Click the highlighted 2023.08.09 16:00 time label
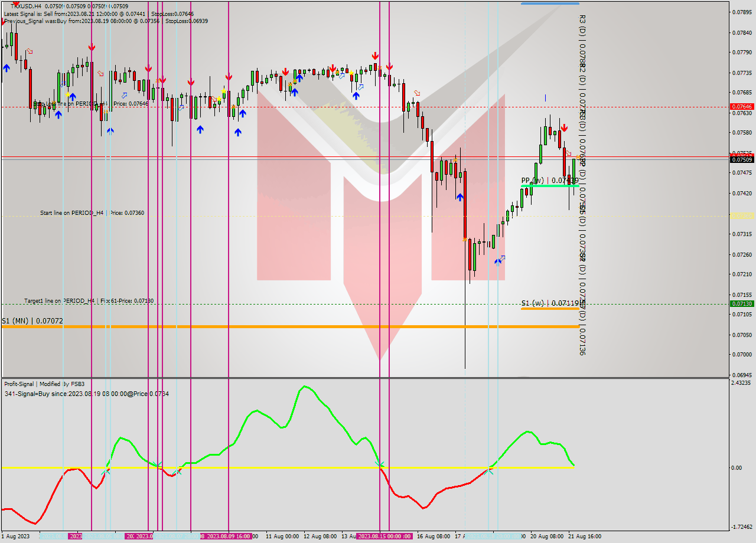Viewport: 756px width, 543px height. pyautogui.click(x=226, y=537)
